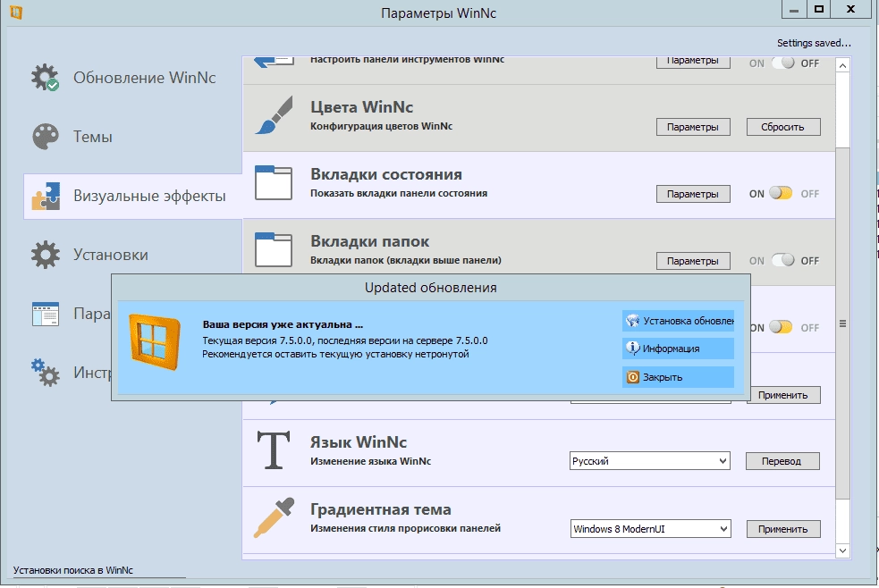
Task: Click the window icon of Вкладки состояния
Action: pyautogui.click(x=274, y=182)
